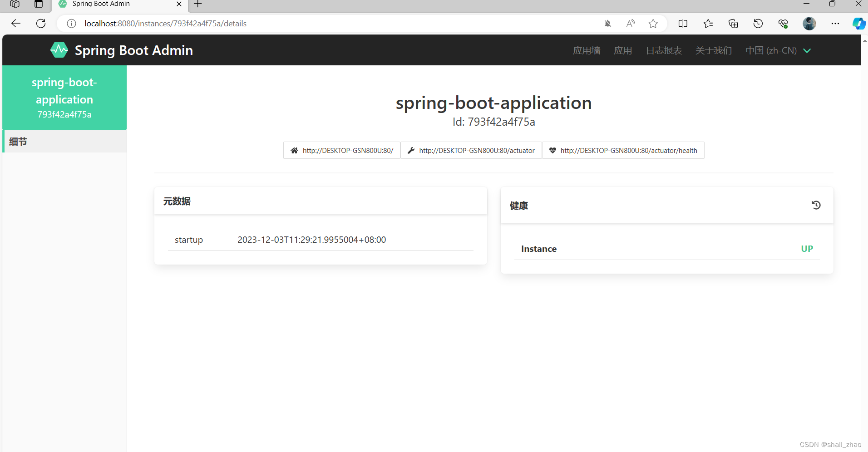The height and width of the screenshot is (452, 868).
Task: Click the site information icon in the address bar
Action: (71, 24)
